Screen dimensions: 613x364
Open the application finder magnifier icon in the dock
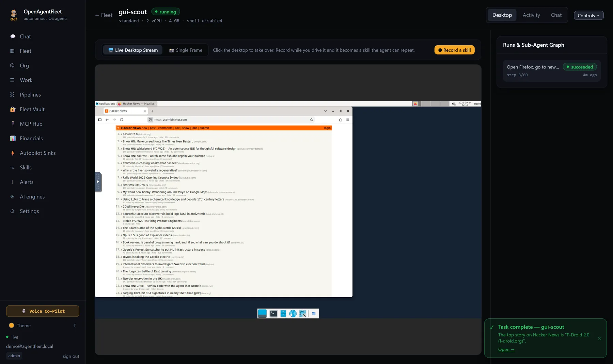point(302,314)
